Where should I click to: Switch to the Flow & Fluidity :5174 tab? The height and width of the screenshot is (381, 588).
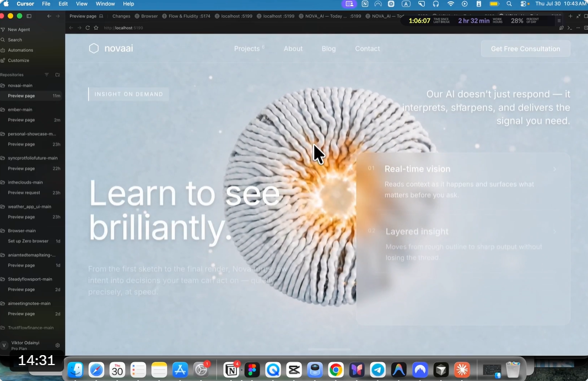(186, 16)
